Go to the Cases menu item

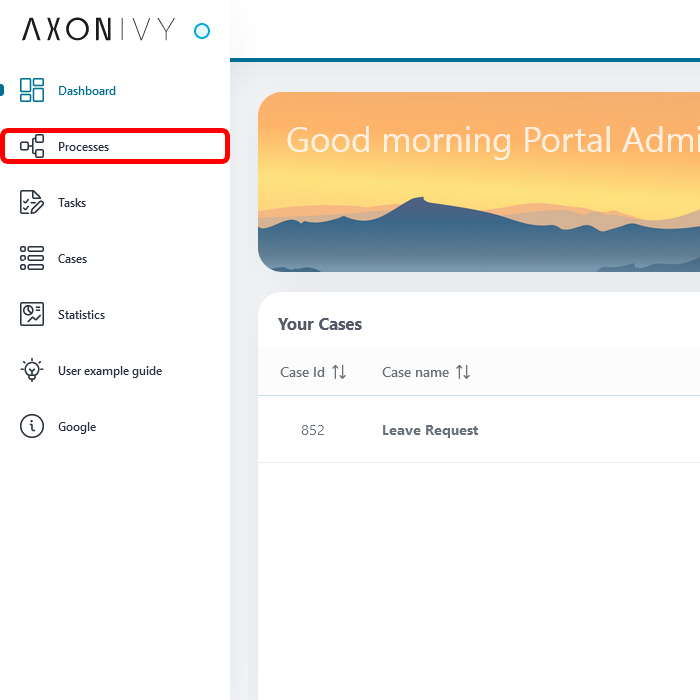(x=115, y=258)
